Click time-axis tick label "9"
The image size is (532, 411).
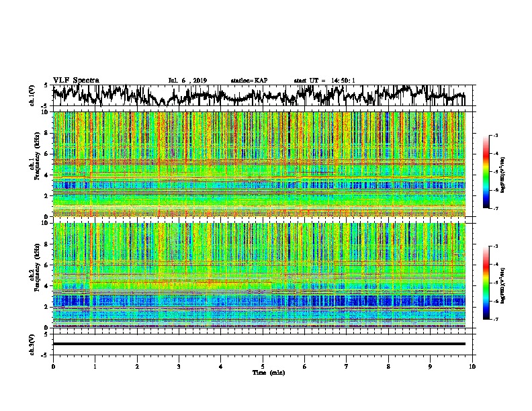pos(430,367)
